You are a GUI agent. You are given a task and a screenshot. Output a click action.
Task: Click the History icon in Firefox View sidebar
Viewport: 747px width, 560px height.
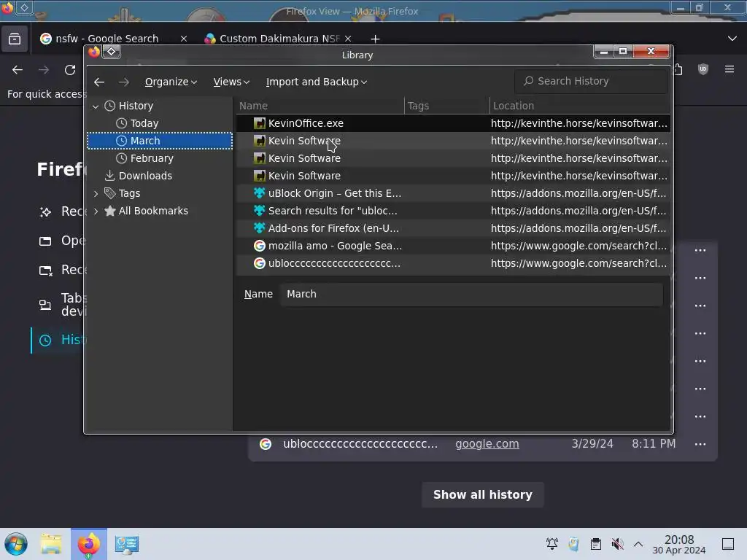(x=45, y=340)
